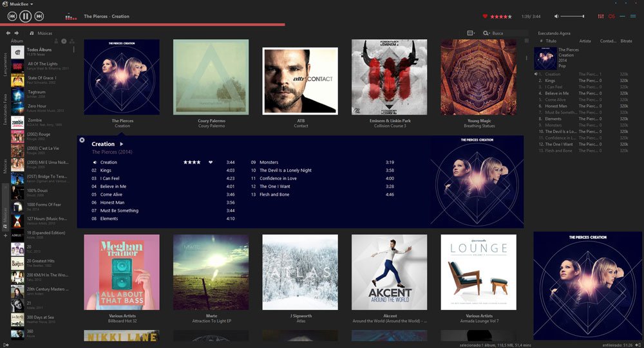The height and width of the screenshot is (348, 644).
Task: Sort now playing list by Artista column
Action: (x=585, y=41)
